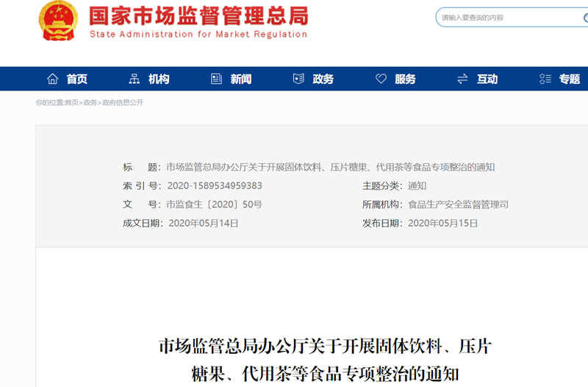Open the 新闻 menu item
Screen dimensions: 588x387
coord(241,79)
